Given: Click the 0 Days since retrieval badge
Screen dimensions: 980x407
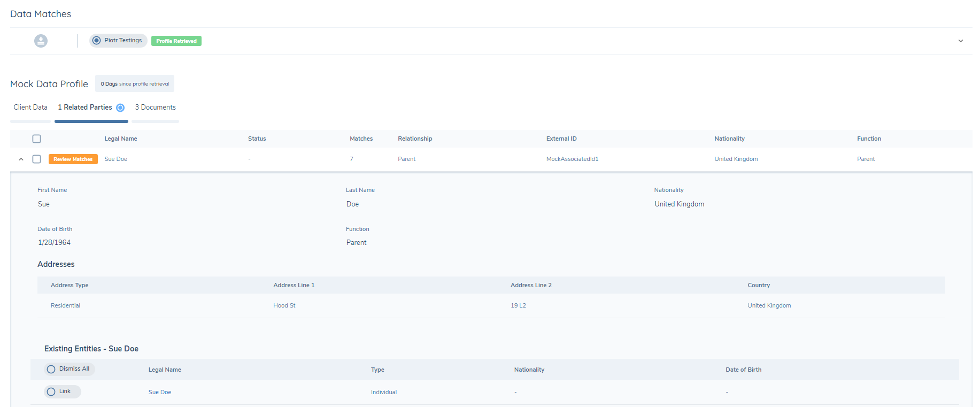Looking at the screenshot, I should pos(135,84).
